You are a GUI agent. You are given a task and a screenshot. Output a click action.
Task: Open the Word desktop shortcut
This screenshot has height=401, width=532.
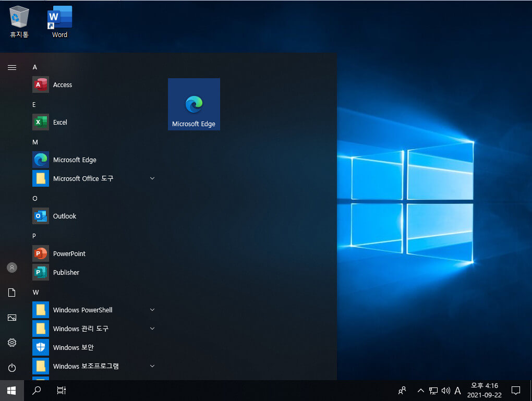(59, 22)
